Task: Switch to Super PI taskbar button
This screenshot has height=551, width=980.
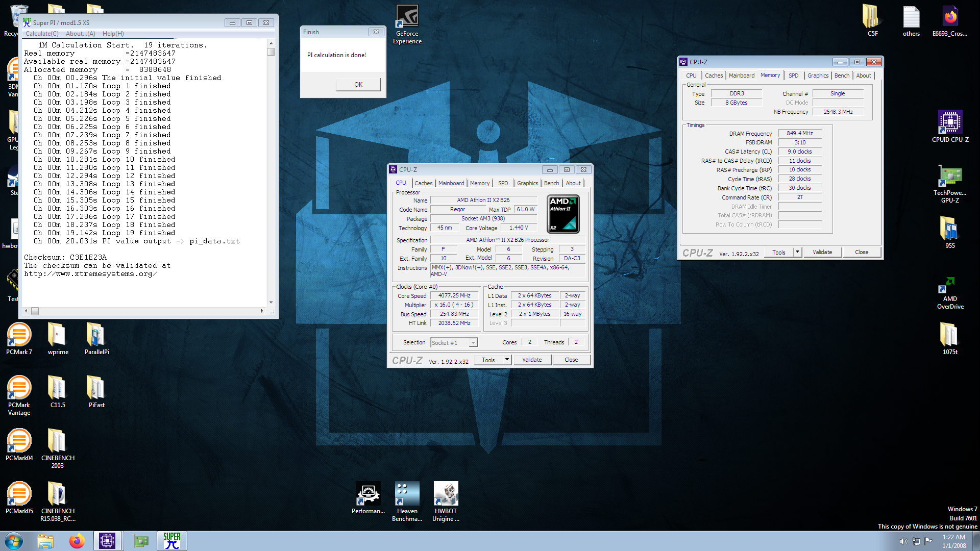Action: [x=172, y=541]
